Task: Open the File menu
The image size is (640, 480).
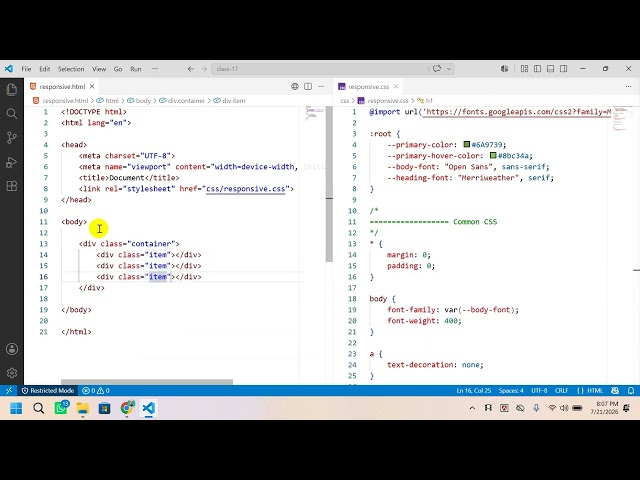Action: 26,69
